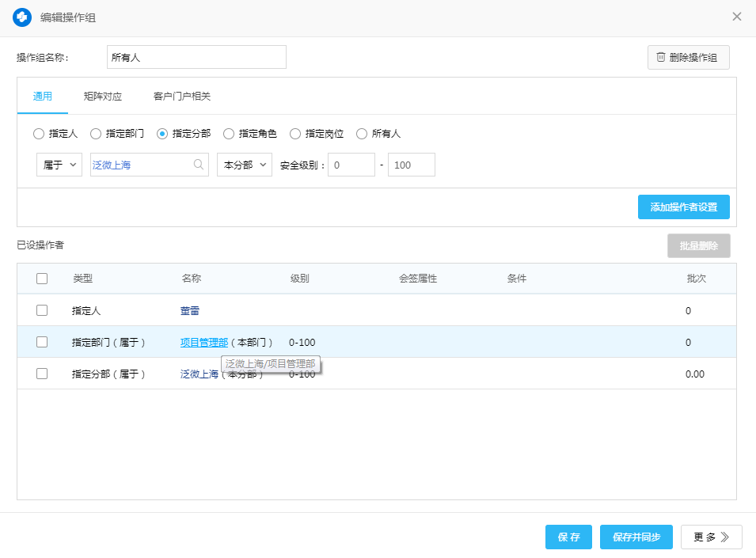Click the 操作组名称 input field

click(x=196, y=58)
